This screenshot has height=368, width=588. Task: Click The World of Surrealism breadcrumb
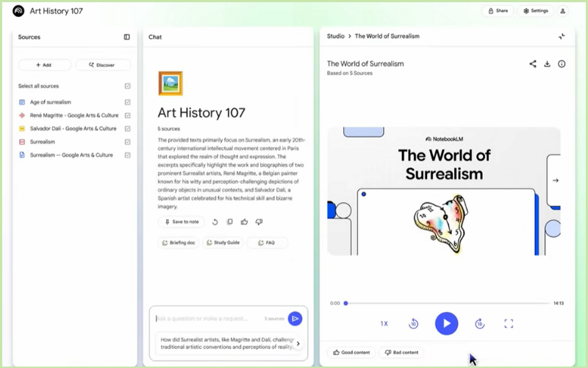387,36
